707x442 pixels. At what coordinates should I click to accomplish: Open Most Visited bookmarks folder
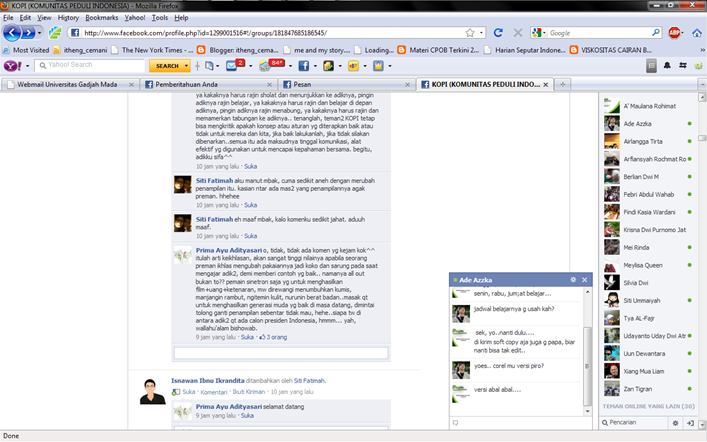[26, 50]
